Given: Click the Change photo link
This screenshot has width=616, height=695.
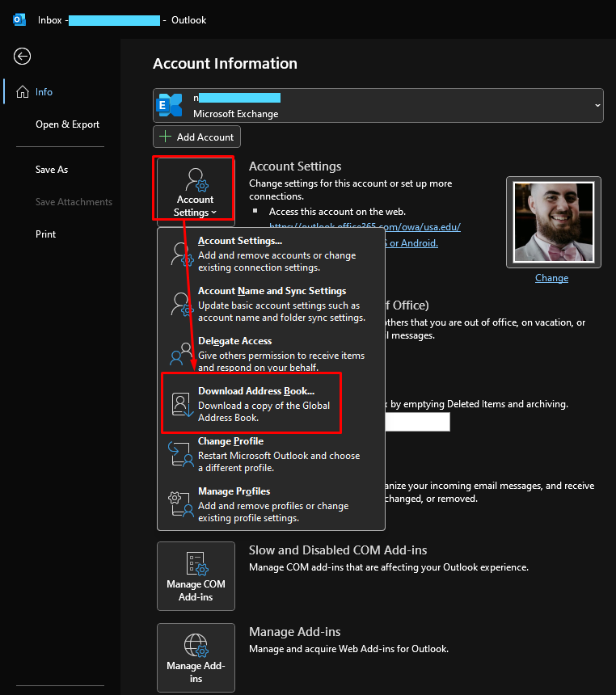Looking at the screenshot, I should 551,278.
